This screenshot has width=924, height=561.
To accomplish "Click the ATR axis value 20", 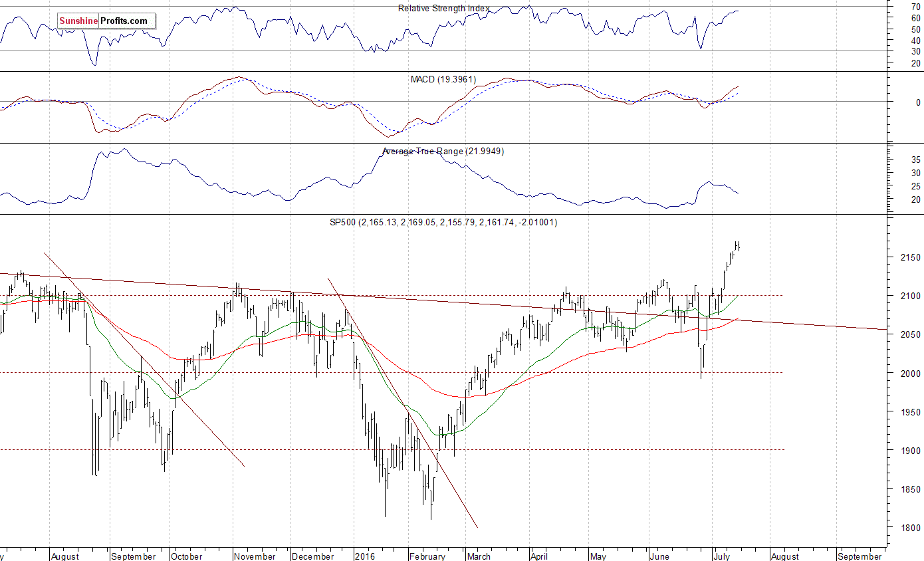I will [915, 199].
